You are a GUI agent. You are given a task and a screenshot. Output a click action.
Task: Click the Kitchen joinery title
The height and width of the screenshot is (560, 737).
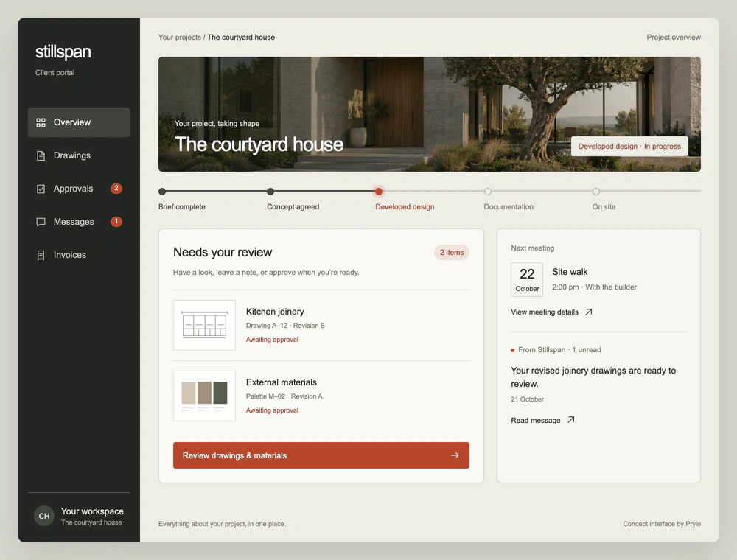coord(275,312)
